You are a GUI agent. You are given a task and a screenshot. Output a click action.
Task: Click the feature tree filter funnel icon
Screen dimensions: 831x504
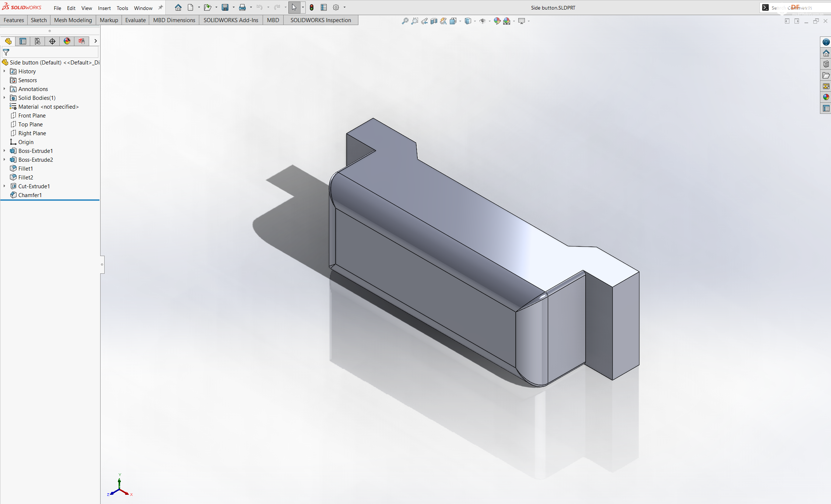click(x=6, y=52)
